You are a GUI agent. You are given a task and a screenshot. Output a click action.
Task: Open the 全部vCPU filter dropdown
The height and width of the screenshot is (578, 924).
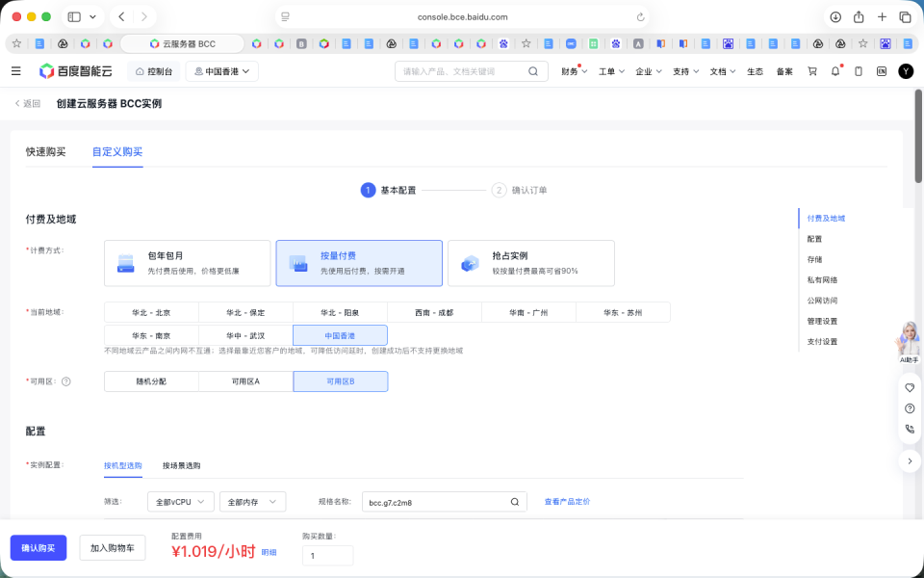coord(180,502)
